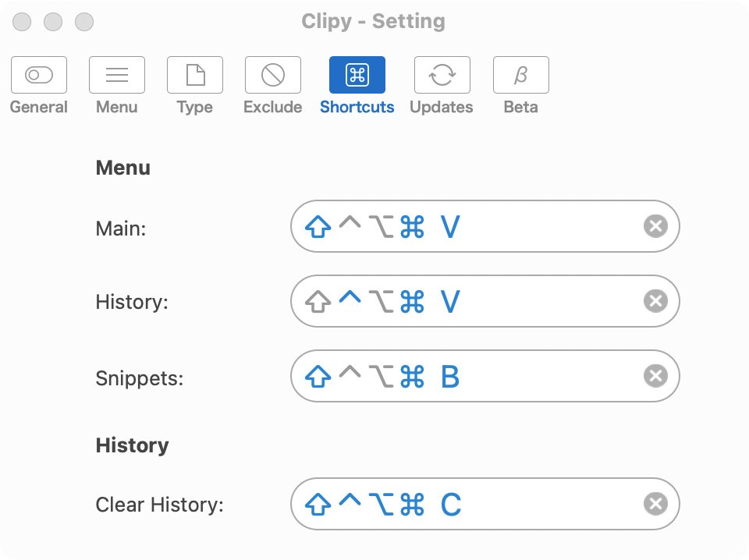The image size is (749, 560).
Task: Click the Snippets shortcut recorder field
Action: click(x=485, y=376)
